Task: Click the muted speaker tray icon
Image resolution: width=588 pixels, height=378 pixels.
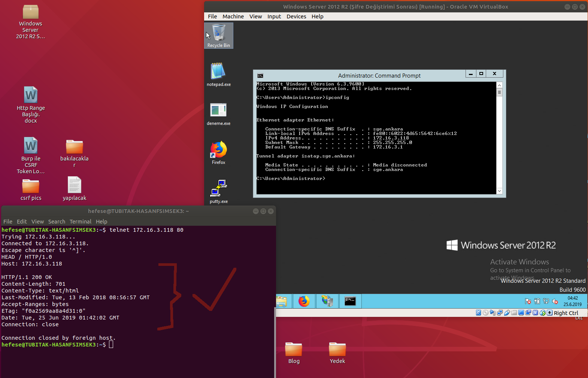Action: 555,301
